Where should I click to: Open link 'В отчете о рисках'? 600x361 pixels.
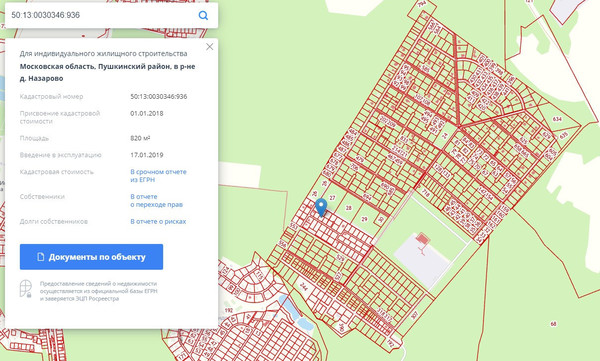click(x=158, y=222)
